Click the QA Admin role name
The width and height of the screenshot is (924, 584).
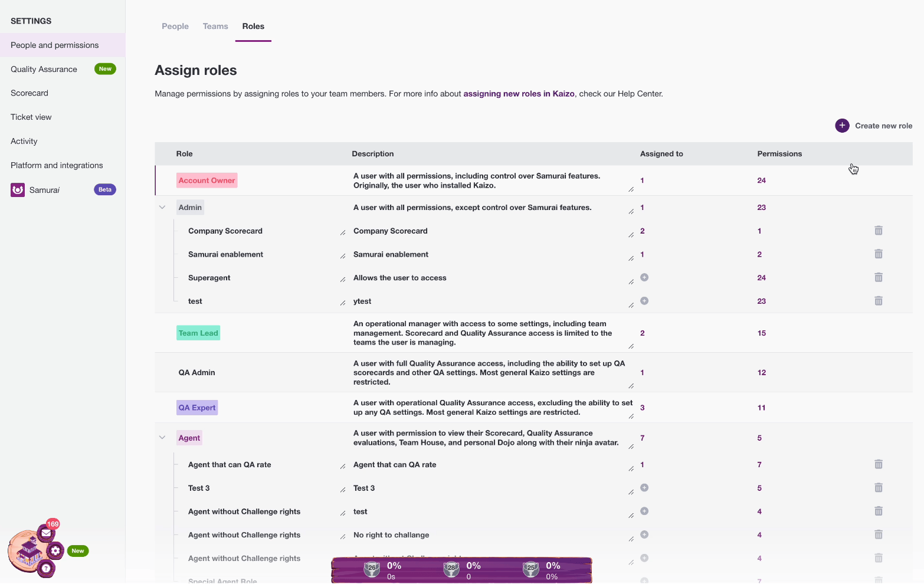[x=196, y=373]
